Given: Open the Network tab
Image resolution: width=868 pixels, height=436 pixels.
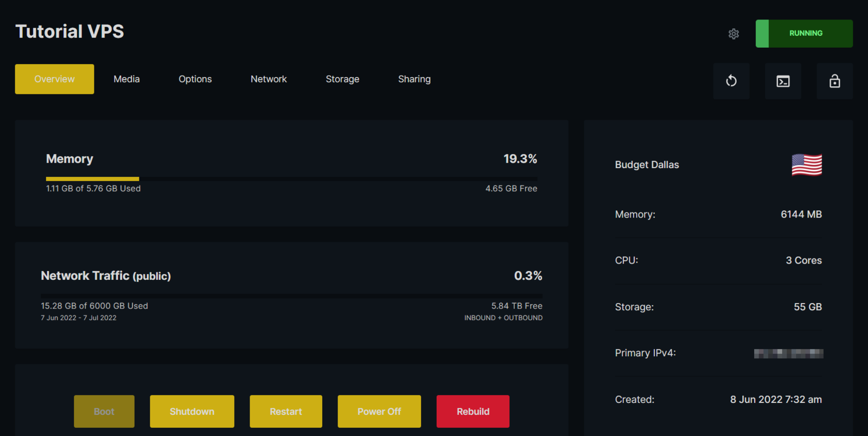Looking at the screenshot, I should click(269, 79).
